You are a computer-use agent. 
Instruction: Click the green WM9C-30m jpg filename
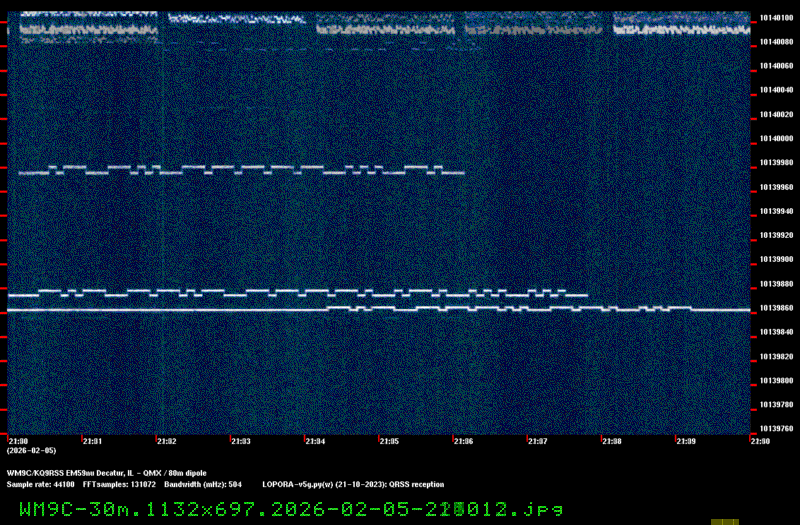click(x=291, y=509)
